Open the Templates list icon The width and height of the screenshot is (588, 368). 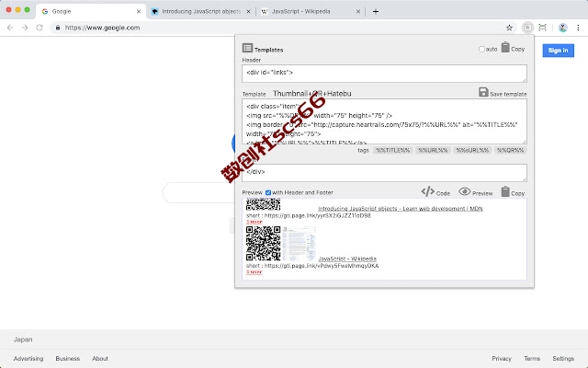point(247,48)
